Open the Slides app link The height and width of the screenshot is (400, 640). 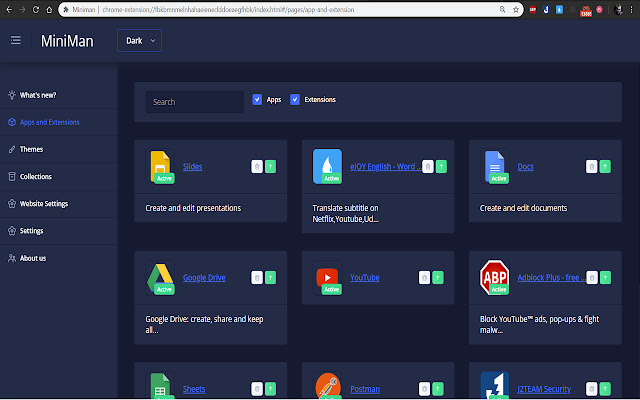[192, 167]
